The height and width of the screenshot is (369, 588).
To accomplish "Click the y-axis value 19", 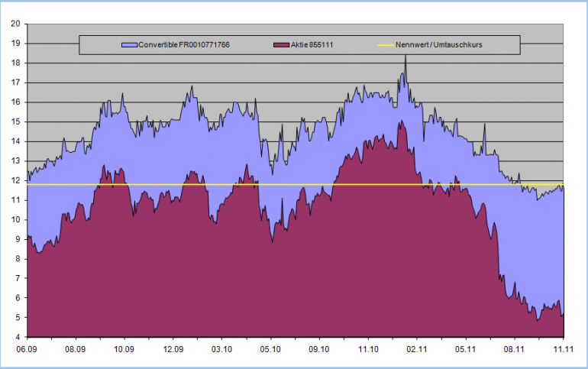I will 15,43.
